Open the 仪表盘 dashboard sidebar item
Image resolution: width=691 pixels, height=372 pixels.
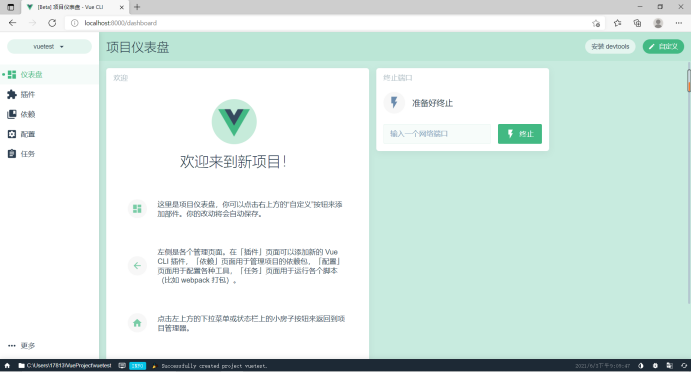pos(49,74)
